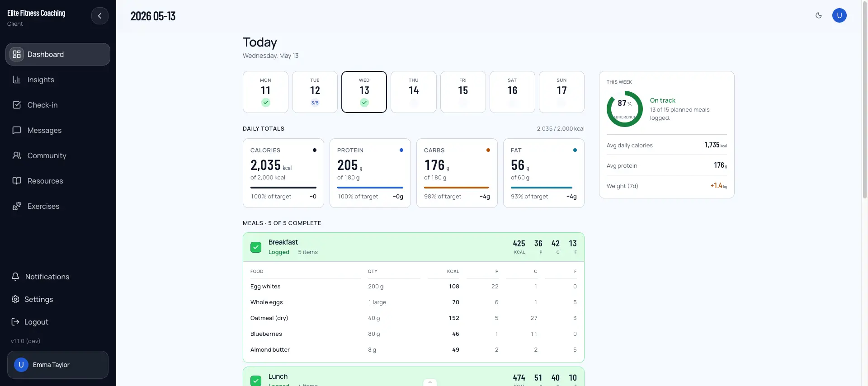The image size is (868, 386).
Task: Open user avatar menu in top bar
Action: [840, 15]
